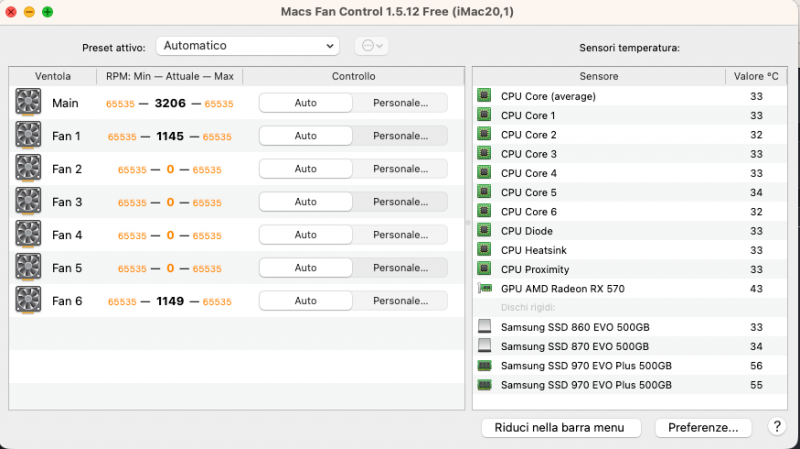
Task: Set Main fan control to Auto
Action: point(306,102)
